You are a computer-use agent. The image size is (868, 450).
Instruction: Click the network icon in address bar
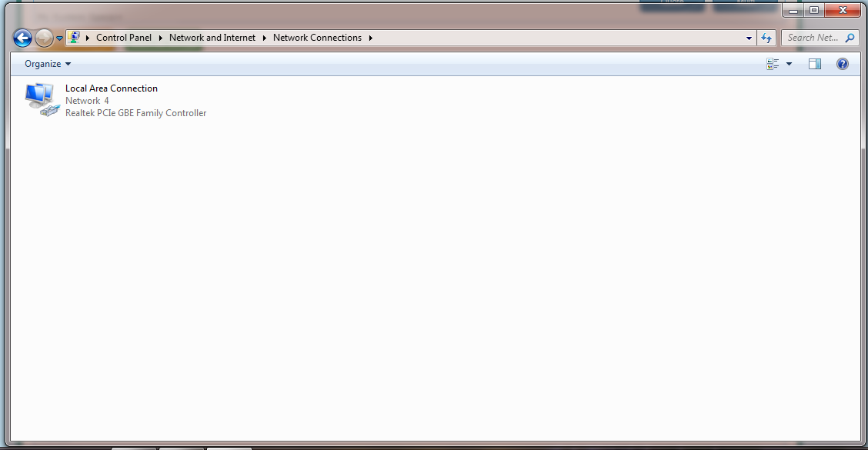pos(74,37)
